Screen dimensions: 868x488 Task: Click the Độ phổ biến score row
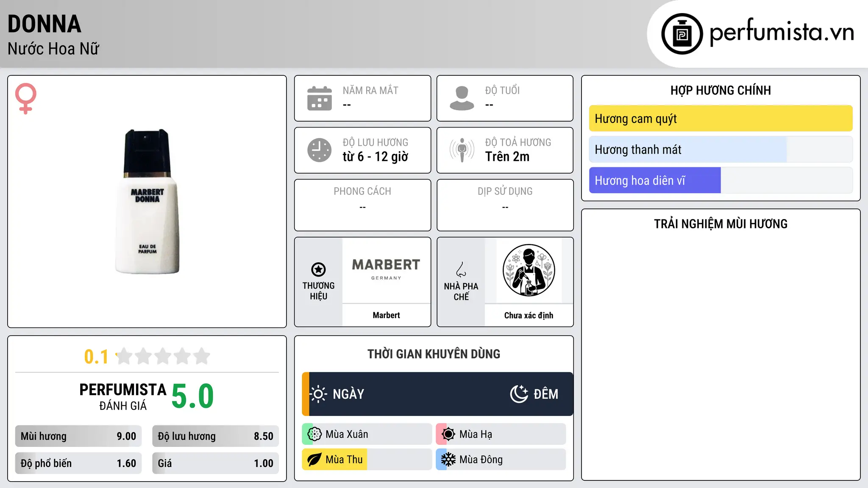pyautogui.click(x=78, y=463)
